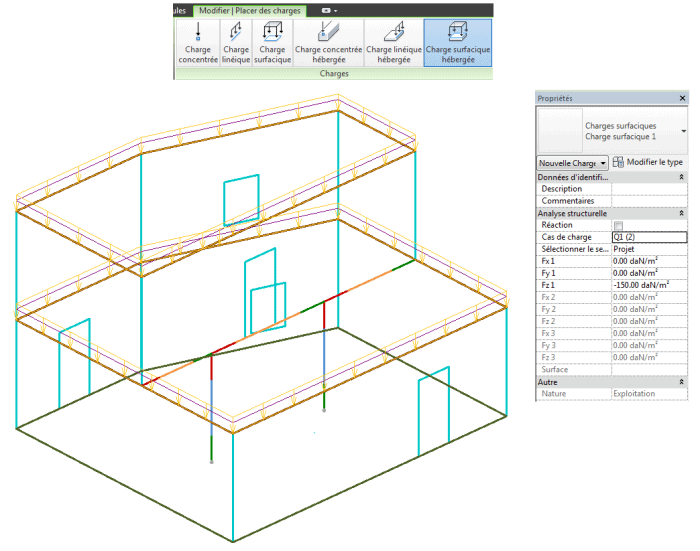The image size is (700, 551).
Task: Switch to Modifier | Placer des charges tab
Action: point(247,10)
